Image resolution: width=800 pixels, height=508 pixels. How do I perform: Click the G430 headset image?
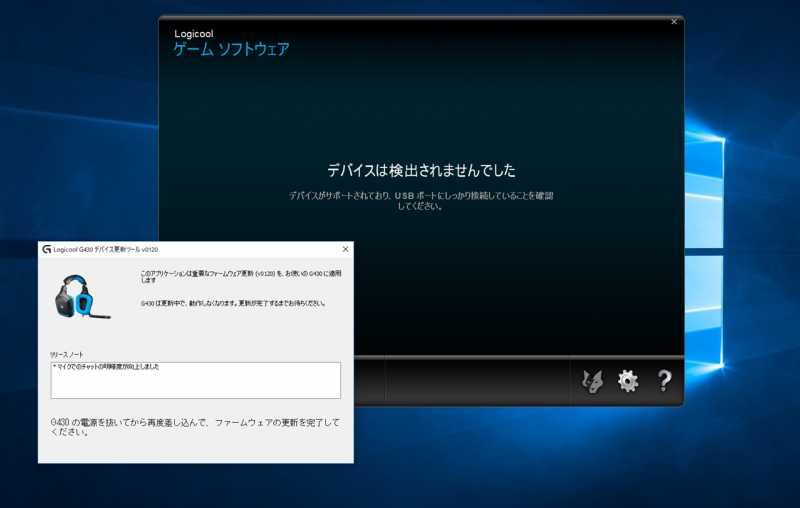[x=82, y=297]
